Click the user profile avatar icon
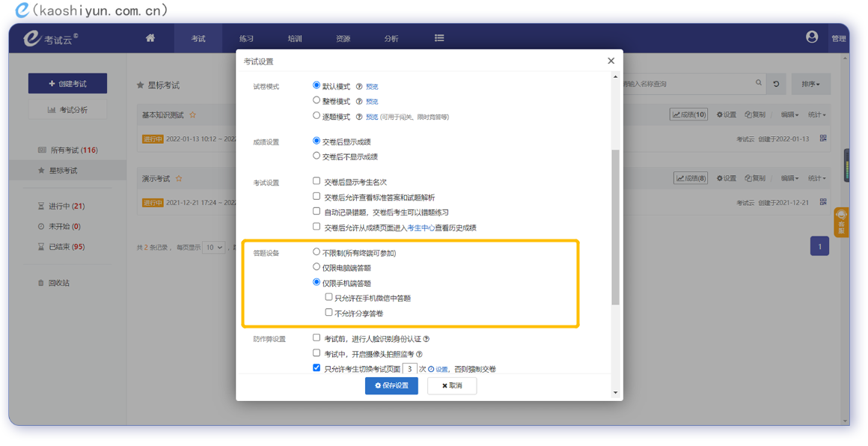The image size is (868, 446). 812,37
